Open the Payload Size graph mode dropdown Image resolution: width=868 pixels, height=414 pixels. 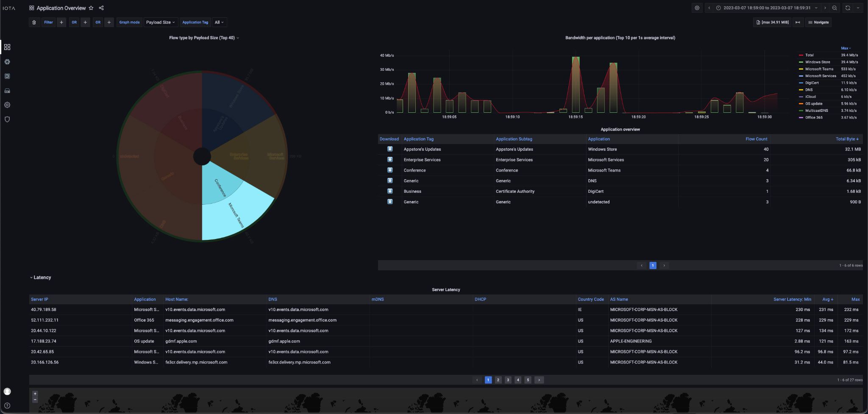(160, 22)
